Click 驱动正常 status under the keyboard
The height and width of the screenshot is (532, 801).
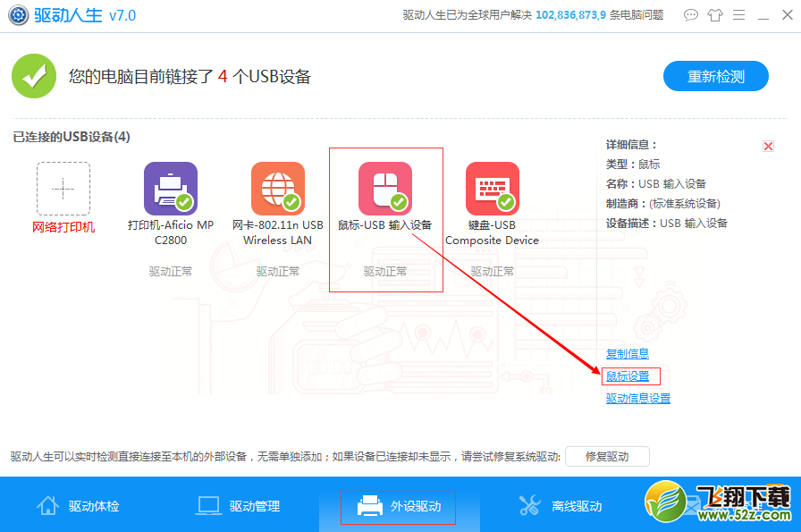(493, 272)
